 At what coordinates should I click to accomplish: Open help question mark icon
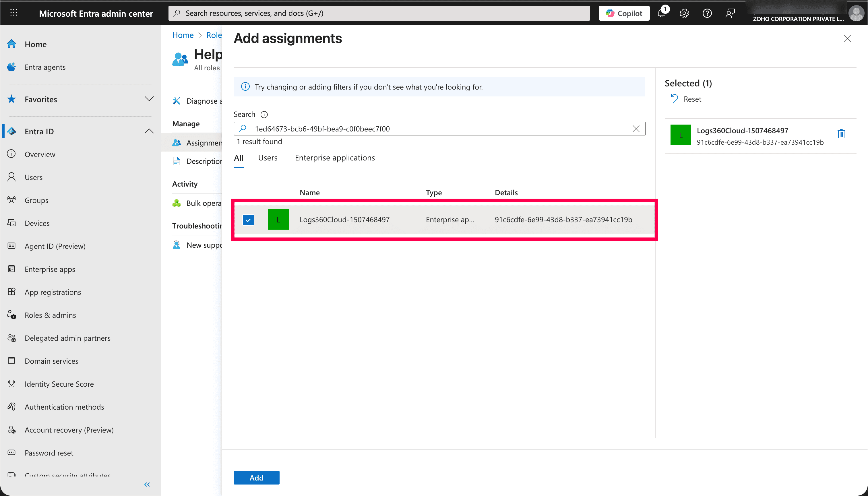[x=707, y=13]
